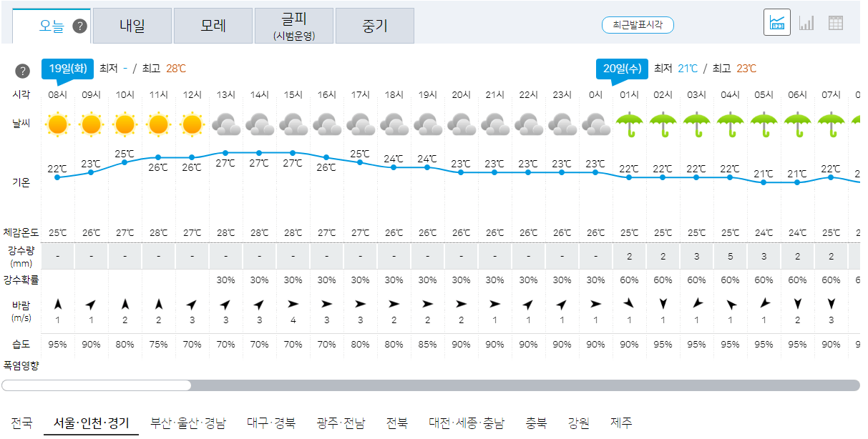Click the help question mark beside 19일(화)

(22, 69)
